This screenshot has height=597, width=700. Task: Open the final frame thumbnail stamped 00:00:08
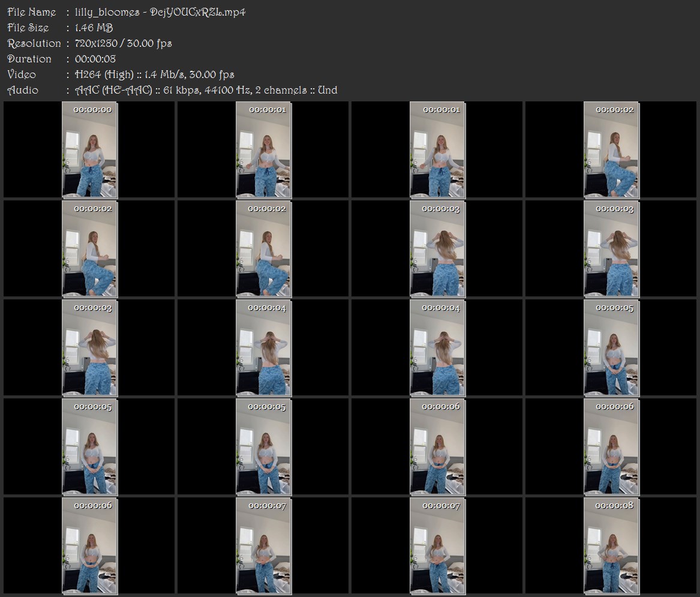point(612,546)
